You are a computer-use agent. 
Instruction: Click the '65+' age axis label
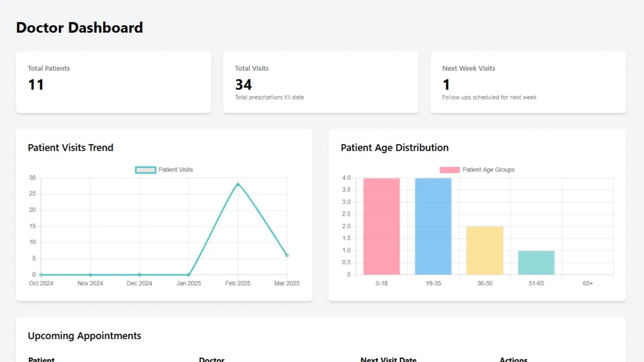coord(588,283)
